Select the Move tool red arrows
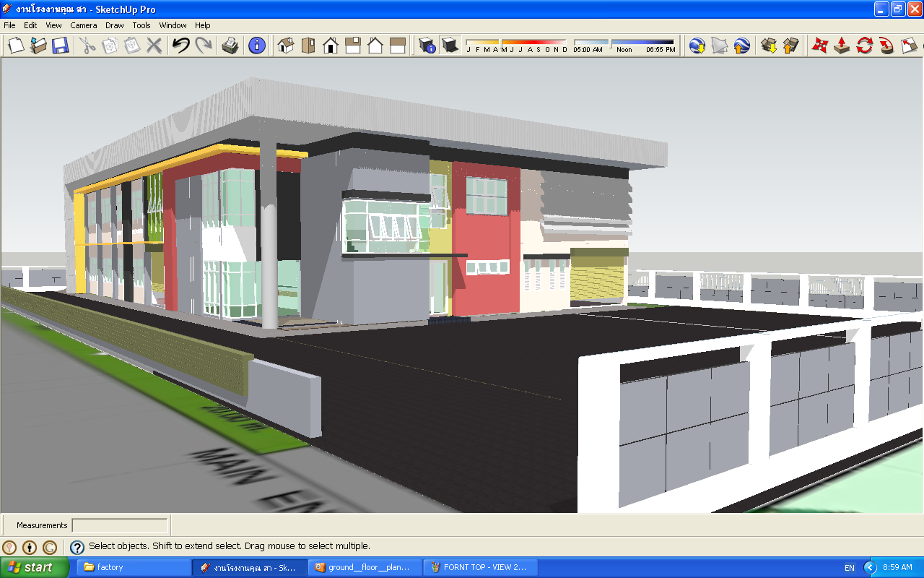Image resolution: width=924 pixels, height=578 pixels. click(819, 46)
